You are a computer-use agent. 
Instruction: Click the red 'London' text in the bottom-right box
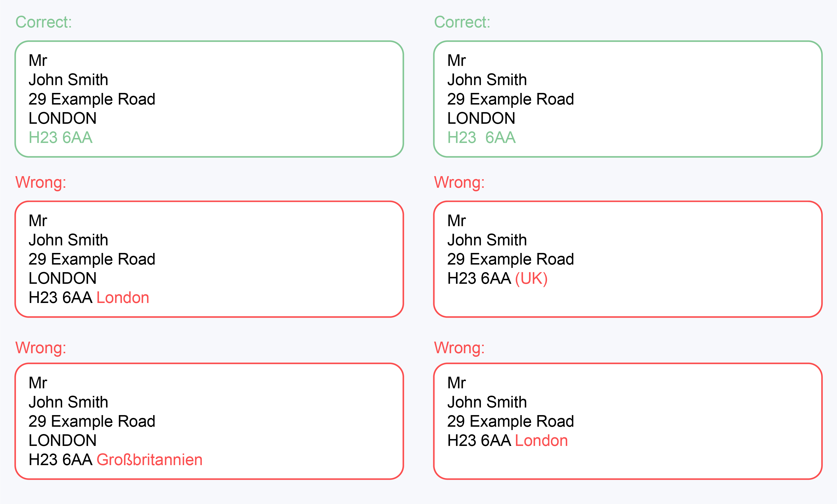click(542, 440)
